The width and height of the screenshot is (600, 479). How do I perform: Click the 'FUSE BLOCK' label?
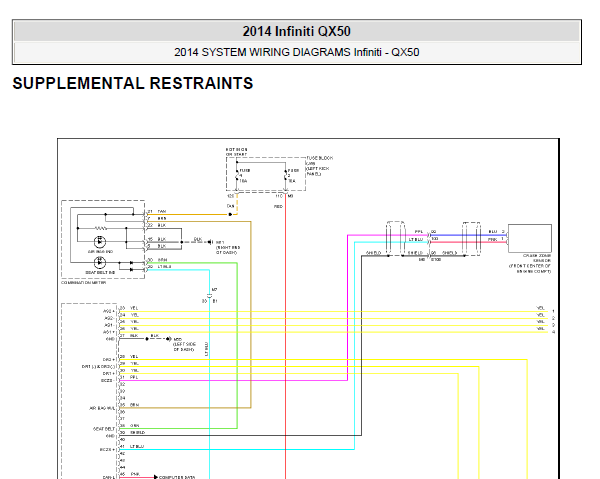coord(320,158)
